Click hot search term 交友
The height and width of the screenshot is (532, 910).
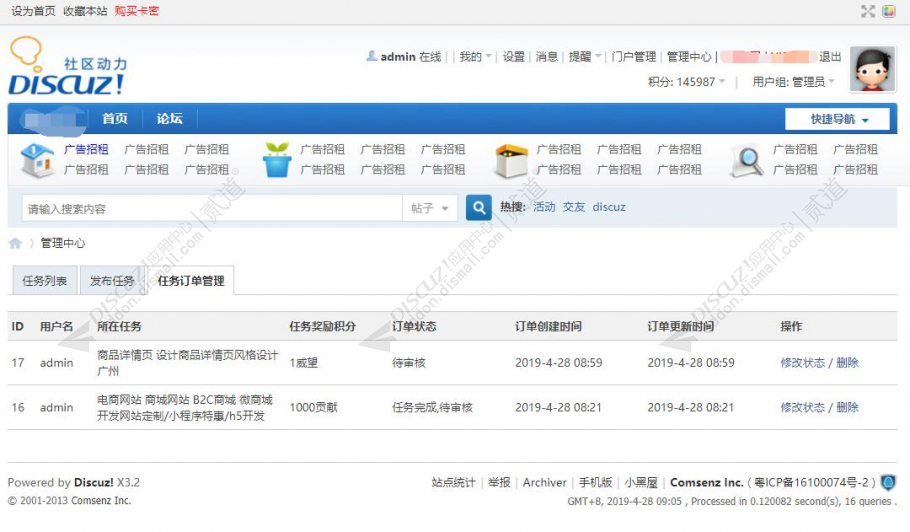574,207
